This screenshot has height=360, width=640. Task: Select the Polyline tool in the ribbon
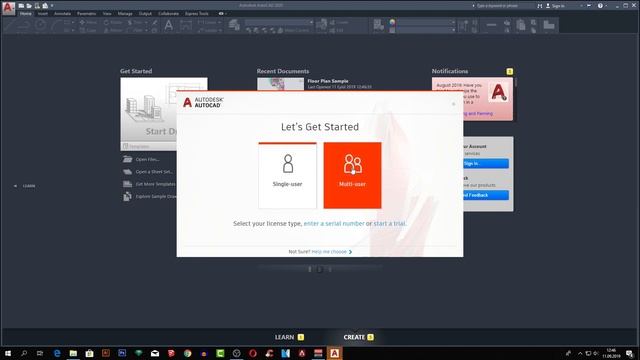[x=24, y=25]
